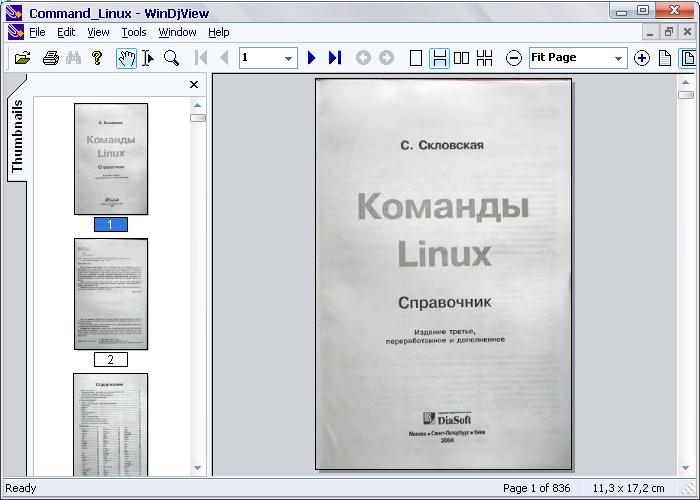This screenshot has height=500, width=700.
Task: Switch to single page layout
Action: click(416, 58)
